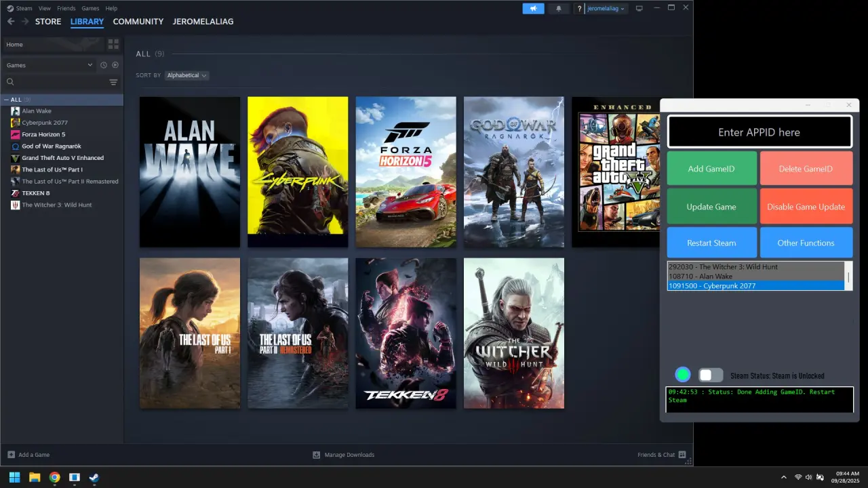This screenshot has height=488, width=868.
Task: Open the library collections grid view icon
Action: [x=113, y=44]
